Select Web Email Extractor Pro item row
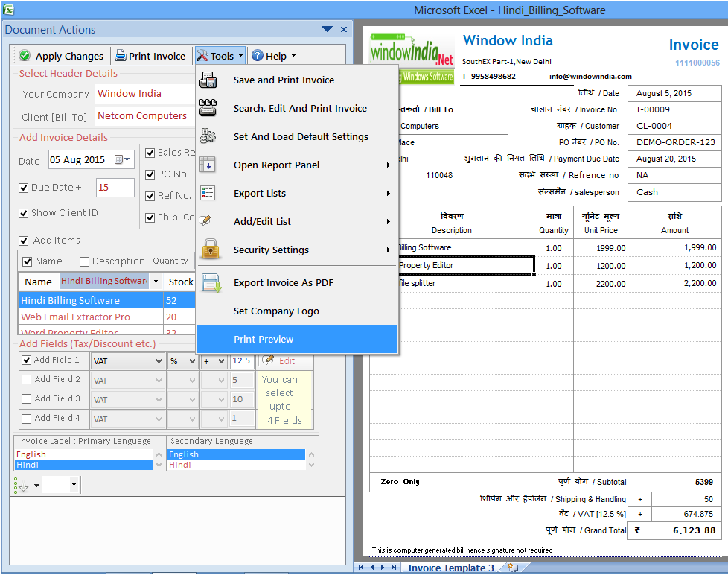This screenshot has width=728, height=575. 106,317
